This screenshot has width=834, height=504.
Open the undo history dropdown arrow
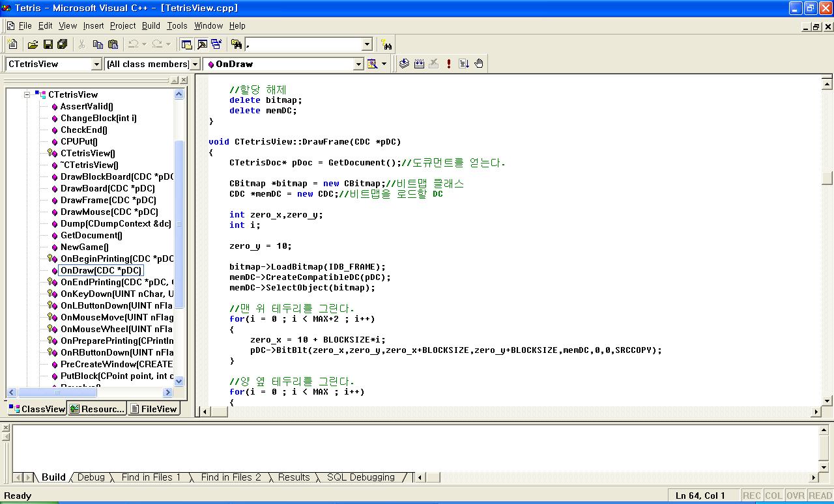tap(144, 44)
